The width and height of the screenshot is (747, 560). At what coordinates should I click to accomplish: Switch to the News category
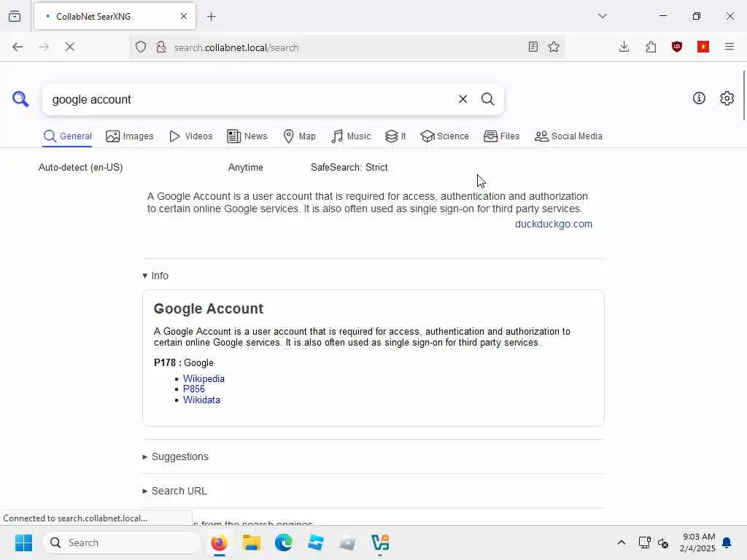pyautogui.click(x=247, y=136)
